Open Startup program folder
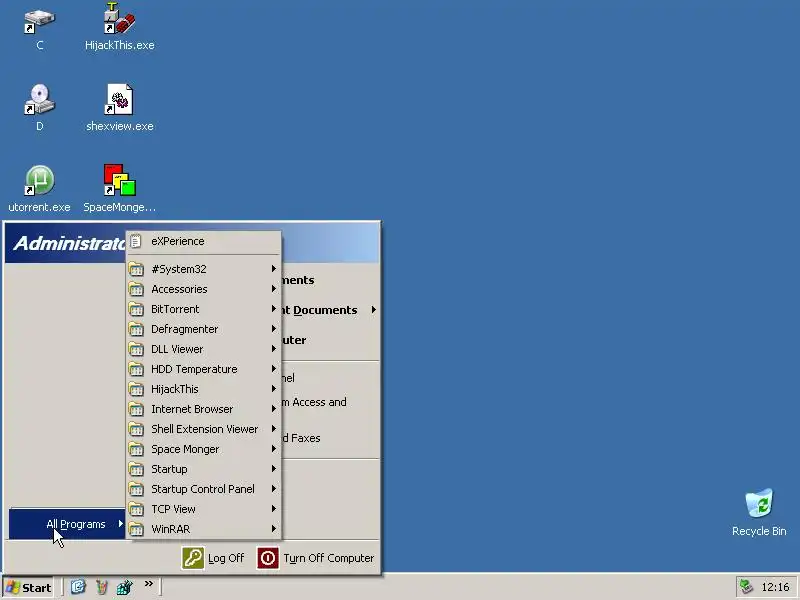Screen dimensions: 800x600 click(x=204, y=469)
